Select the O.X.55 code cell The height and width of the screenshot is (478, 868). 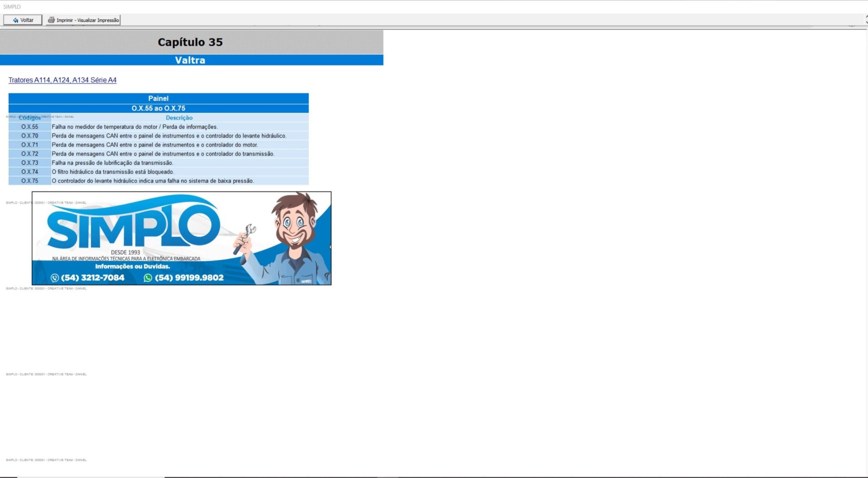coord(30,127)
